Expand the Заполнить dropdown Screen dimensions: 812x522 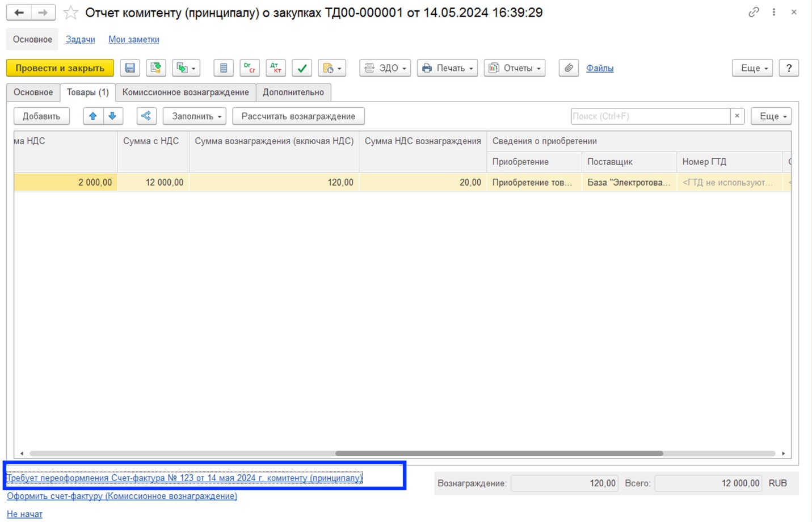(x=195, y=116)
